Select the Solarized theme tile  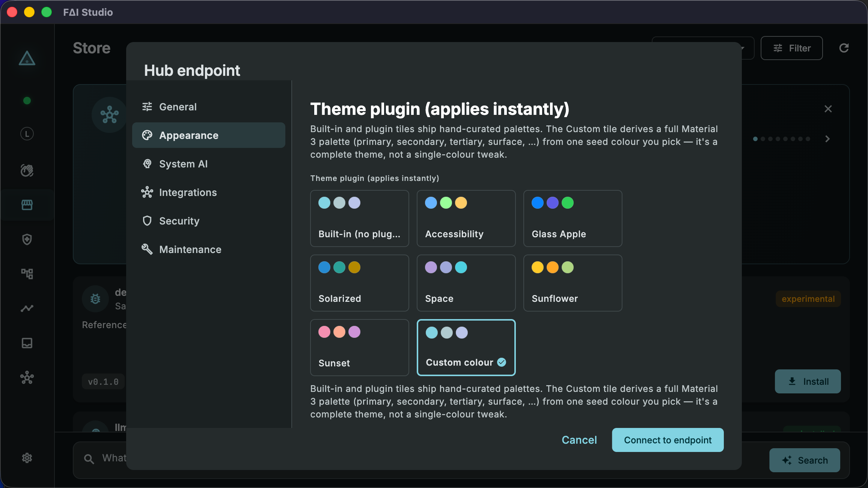pyautogui.click(x=359, y=283)
